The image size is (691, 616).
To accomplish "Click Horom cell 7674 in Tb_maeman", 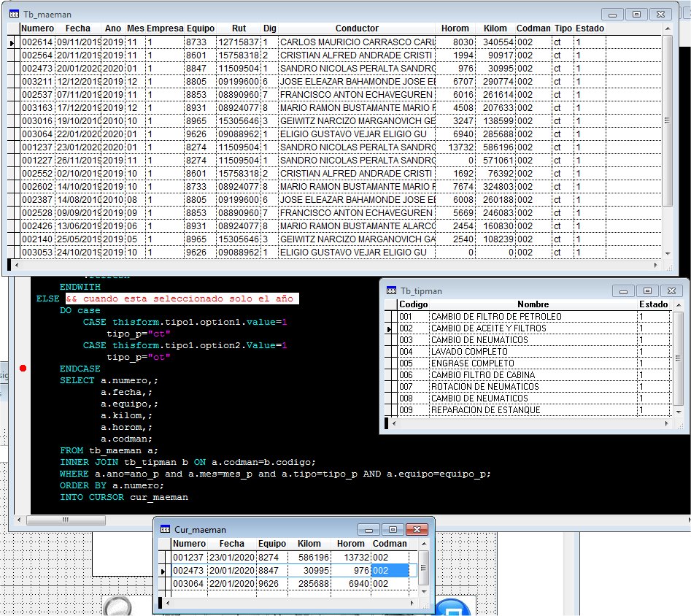I will pos(455,187).
